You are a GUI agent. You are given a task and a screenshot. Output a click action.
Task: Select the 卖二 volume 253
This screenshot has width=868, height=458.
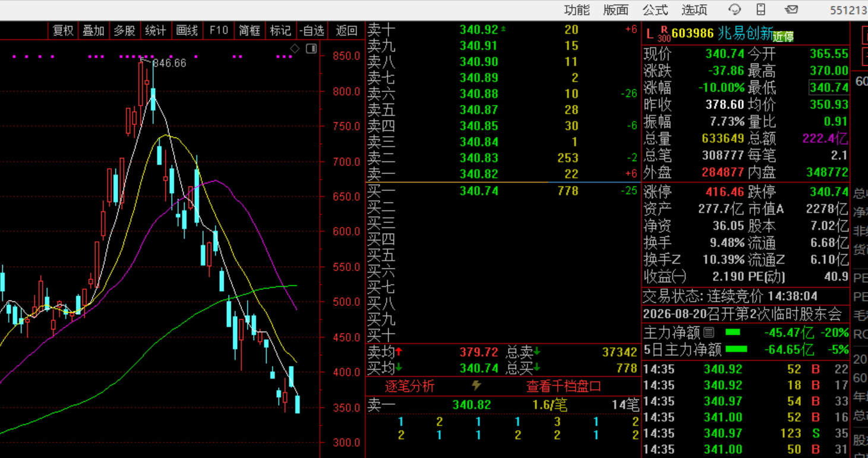coord(567,158)
